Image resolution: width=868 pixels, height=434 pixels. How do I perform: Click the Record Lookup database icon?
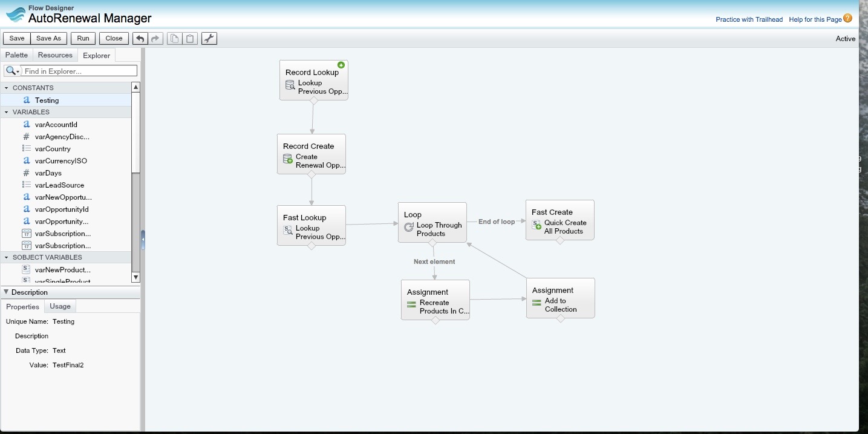pyautogui.click(x=290, y=85)
